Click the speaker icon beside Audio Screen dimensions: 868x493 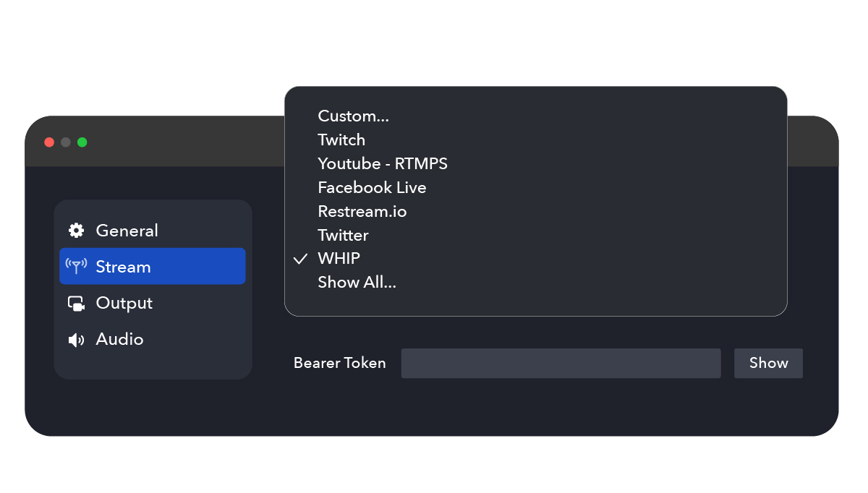[76, 339]
